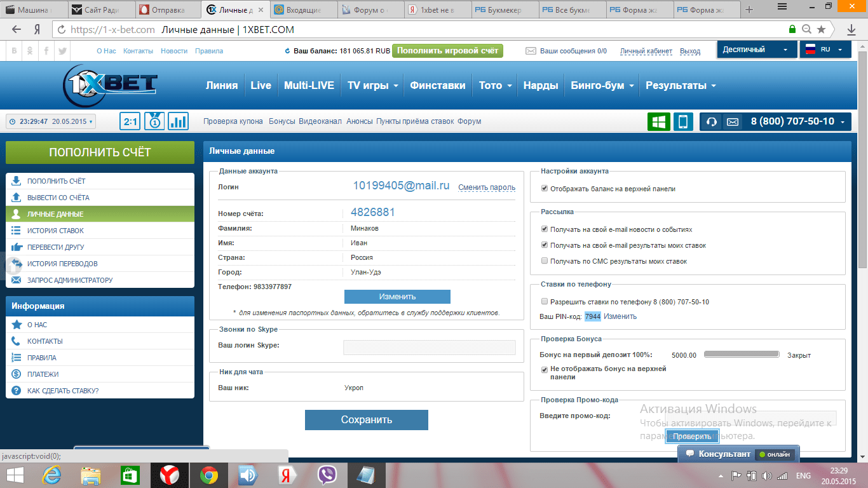Click the Сохранить button
The image size is (868, 488).
pyautogui.click(x=367, y=420)
